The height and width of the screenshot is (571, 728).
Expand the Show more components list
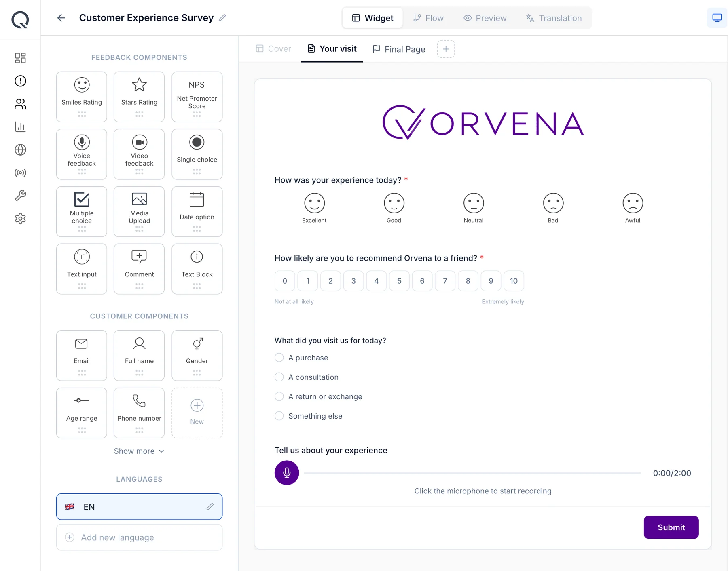[x=139, y=451]
